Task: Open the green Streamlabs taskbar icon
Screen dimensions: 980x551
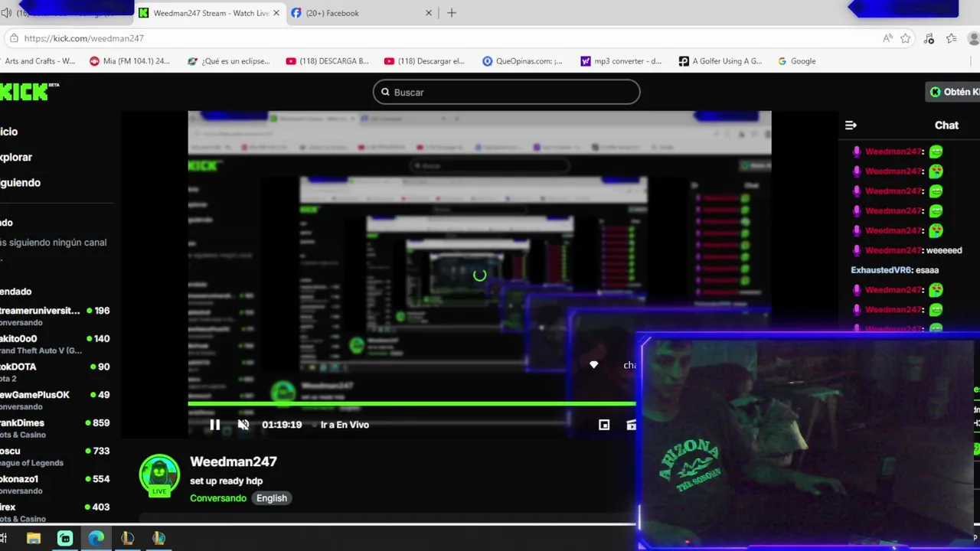Action: [x=65, y=539]
